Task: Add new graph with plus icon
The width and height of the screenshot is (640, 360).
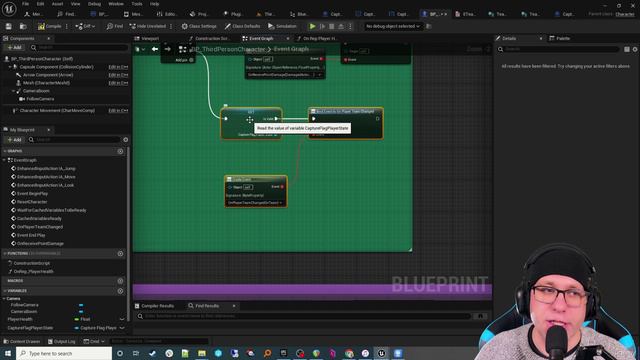Action: click(x=120, y=151)
